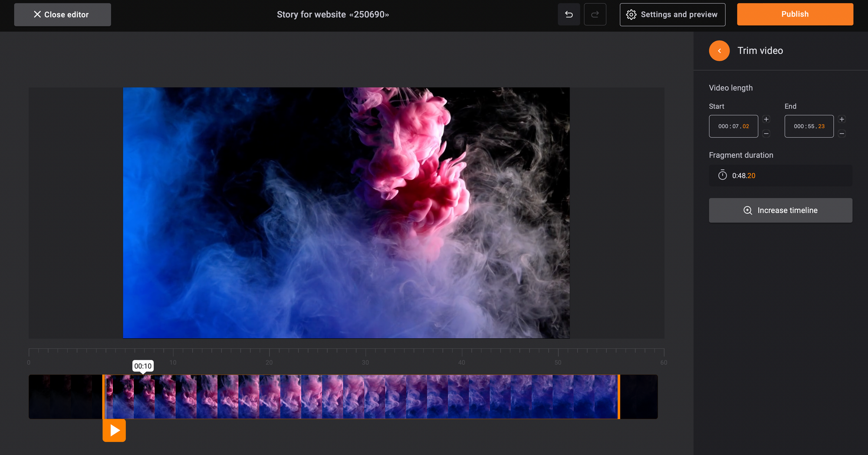Click the magnifier icon inside Increase timeline button
Screen dimensions: 868x455
tap(748, 210)
